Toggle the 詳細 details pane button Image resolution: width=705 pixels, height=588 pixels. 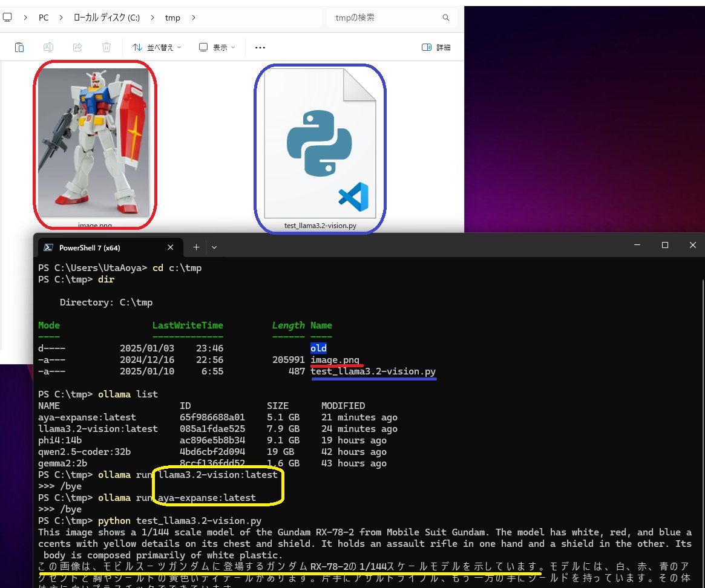[x=436, y=47]
